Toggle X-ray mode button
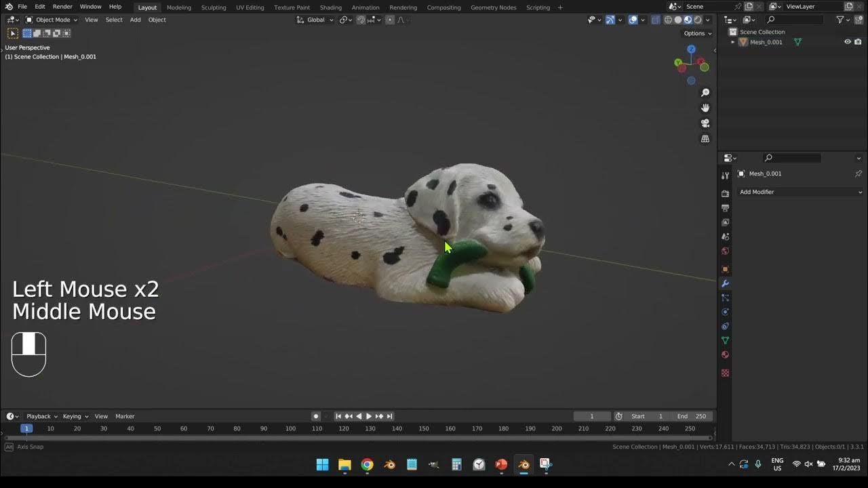This screenshot has width=868, height=488. click(x=655, y=20)
